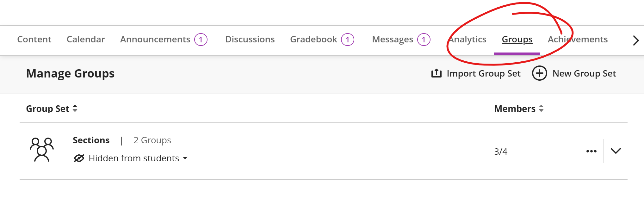644x198 pixels.
Task: Click the New Group Set plus icon
Action: [539, 73]
